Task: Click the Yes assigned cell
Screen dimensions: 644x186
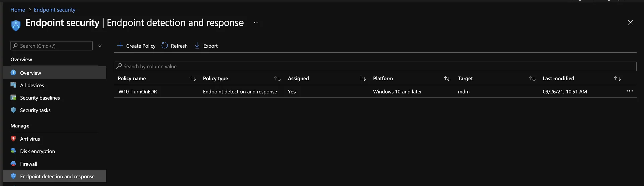Action: 292,91
